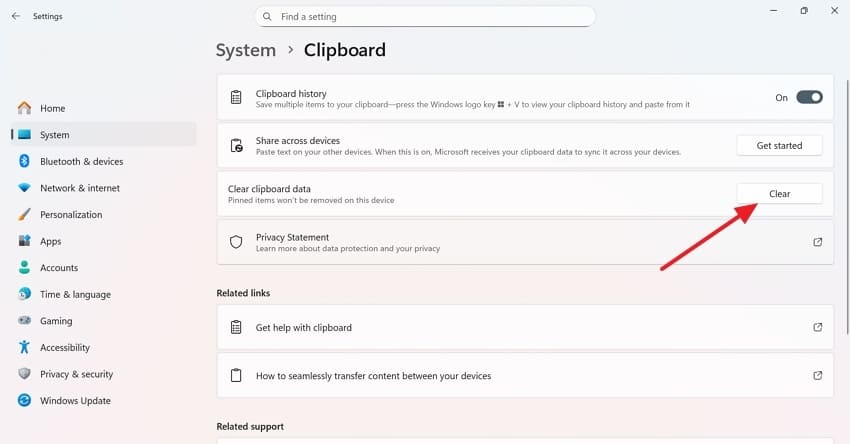Open How to seamlessly transfer content link
This screenshot has width=850, height=444.
(374, 376)
